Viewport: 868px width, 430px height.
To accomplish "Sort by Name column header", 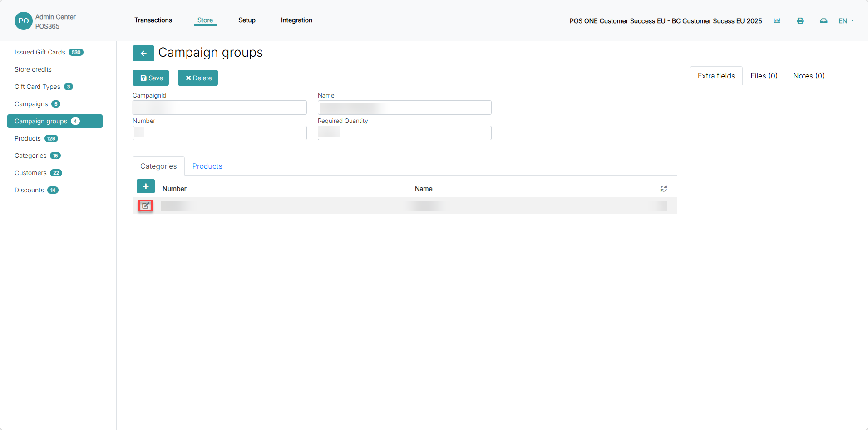I will (x=424, y=189).
